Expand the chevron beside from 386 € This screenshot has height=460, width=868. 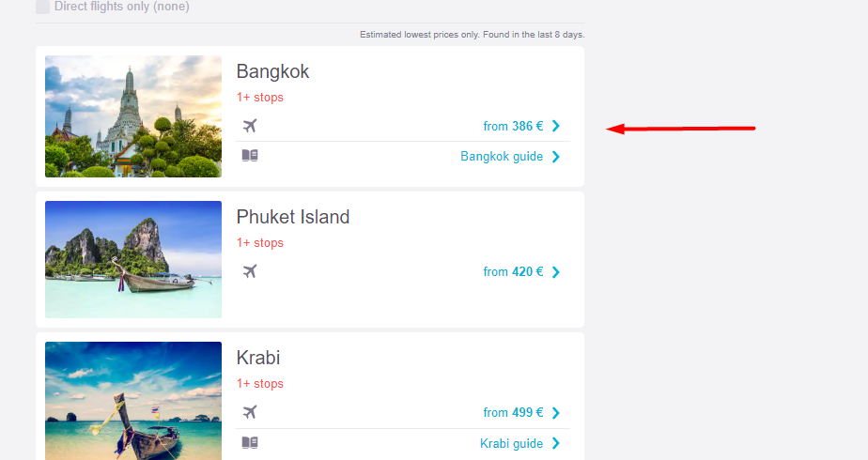[x=556, y=126]
